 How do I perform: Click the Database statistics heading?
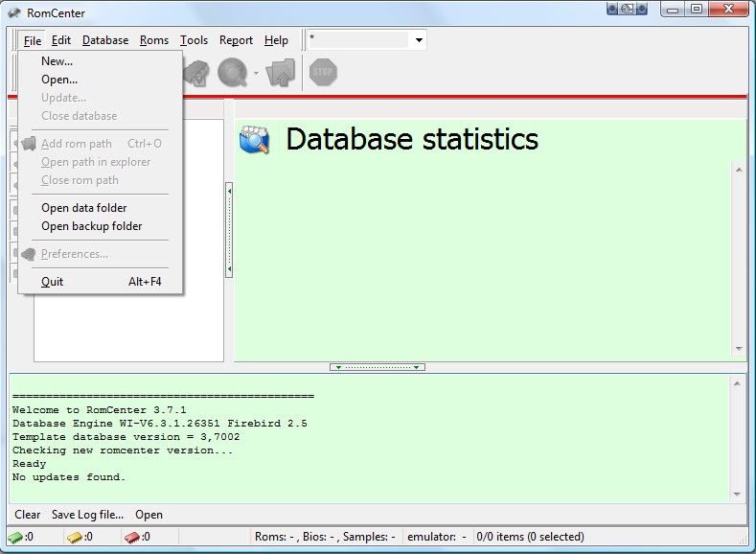pyautogui.click(x=412, y=139)
